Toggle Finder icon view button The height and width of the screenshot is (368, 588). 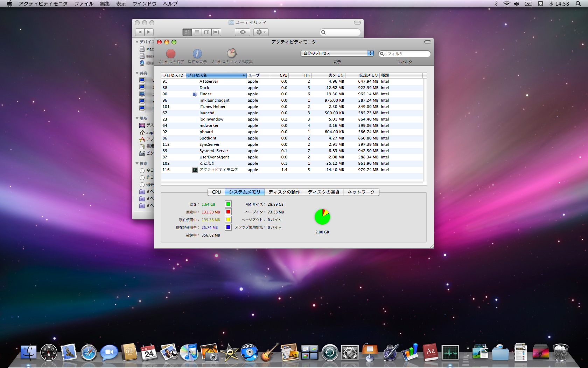(187, 32)
